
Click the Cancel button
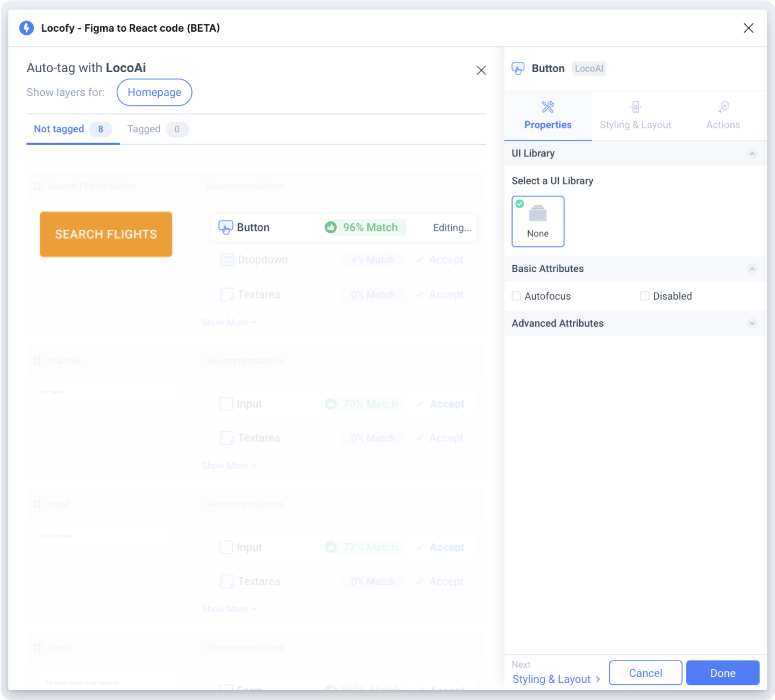(x=645, y=673)
